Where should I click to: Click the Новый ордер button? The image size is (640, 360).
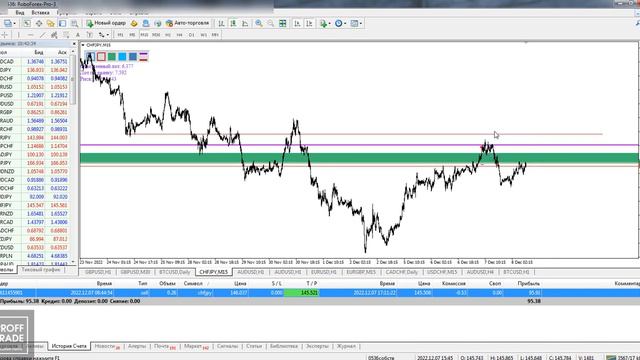pyautogui.click(x=106, y=23)
